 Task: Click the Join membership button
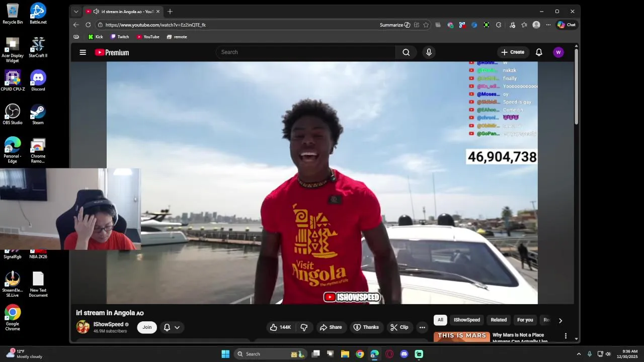pos(147,327)
